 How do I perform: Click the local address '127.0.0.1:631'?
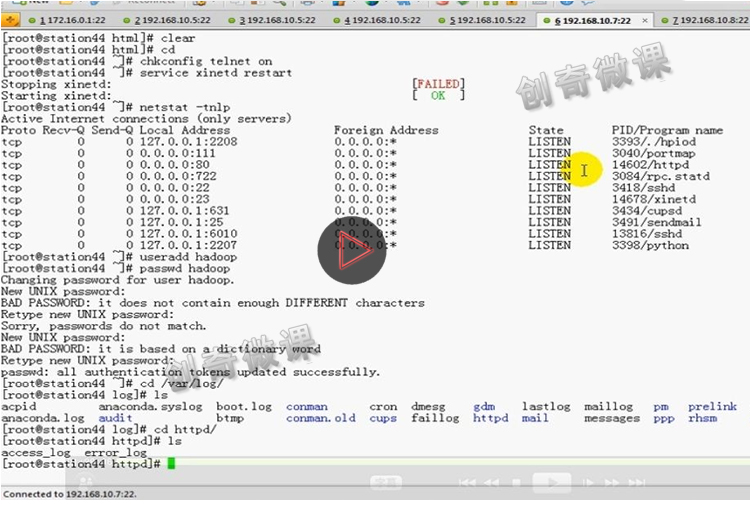click(185, 210)
